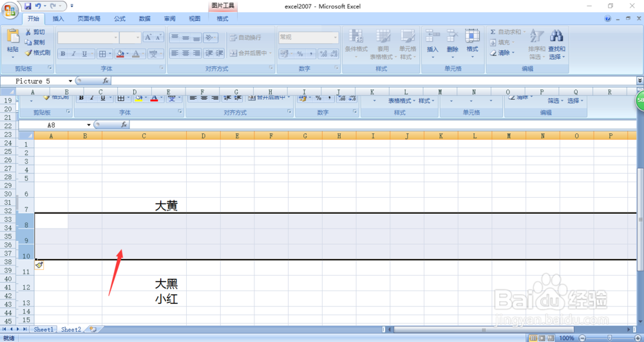Switch to Normal view in status bar
The height and width of the screenshot is (342, 644).
click(x=533, y=338)
